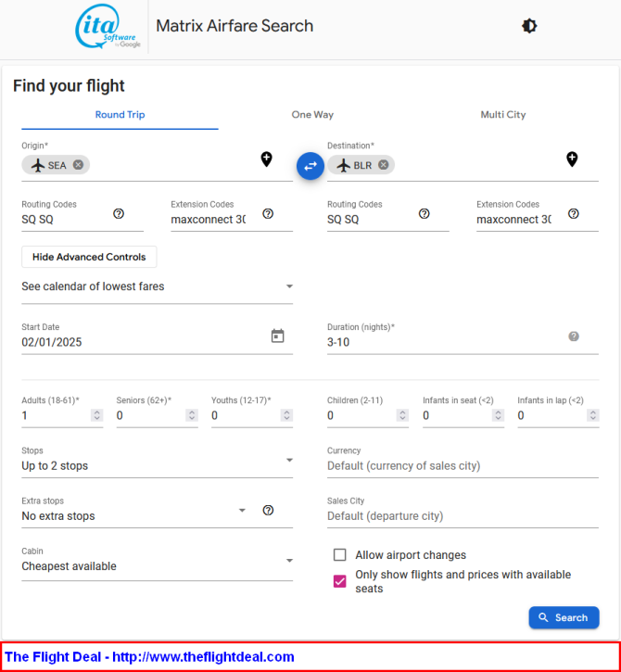Open the Cabin dropdown

click(158, 562)
